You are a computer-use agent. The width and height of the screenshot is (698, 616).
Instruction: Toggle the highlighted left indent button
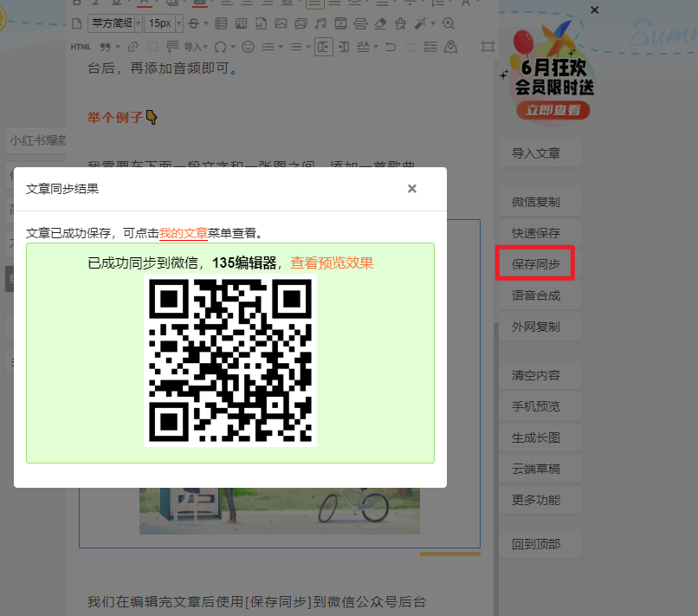click(x=324, y=47)
